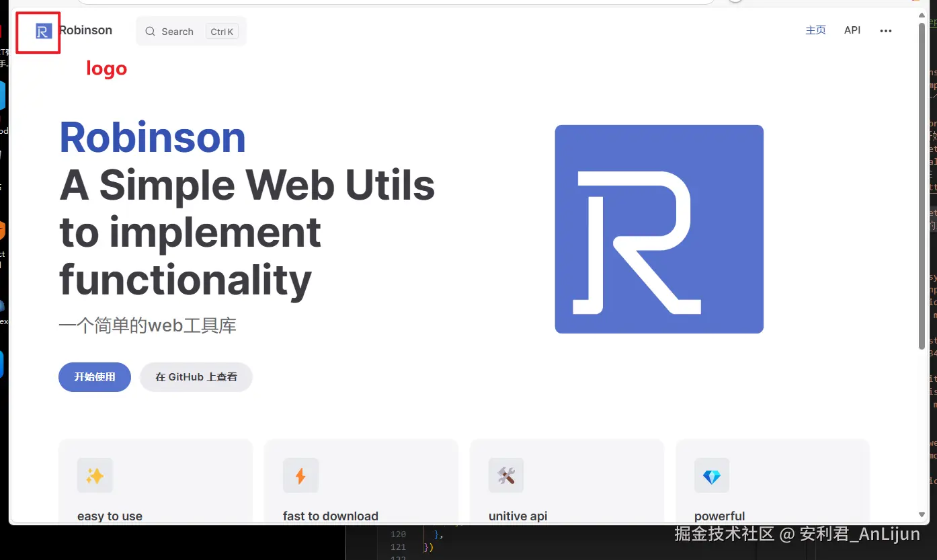Viewport: 937px width, 560px height.
Task: Click the Robinson R logo in navbar
Action: pyautogui.click(x=44, y=31)
